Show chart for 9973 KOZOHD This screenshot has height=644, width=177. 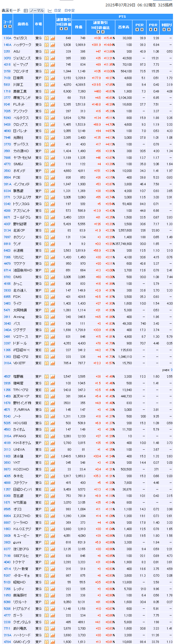(x=53, y=469)
